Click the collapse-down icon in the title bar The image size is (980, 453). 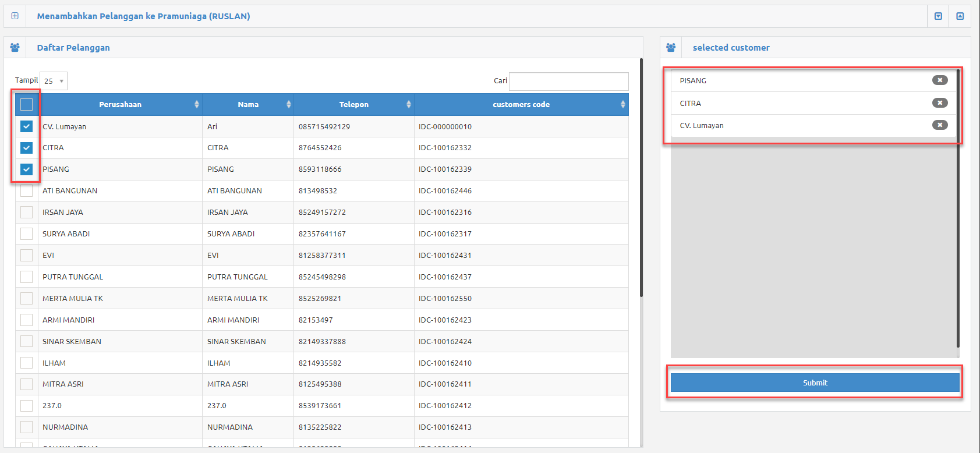point(938,16)
